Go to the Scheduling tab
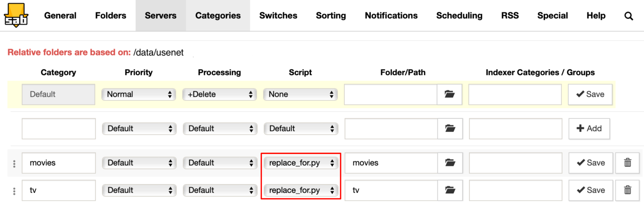The image size is (644, 203). (x=459, y=16)
